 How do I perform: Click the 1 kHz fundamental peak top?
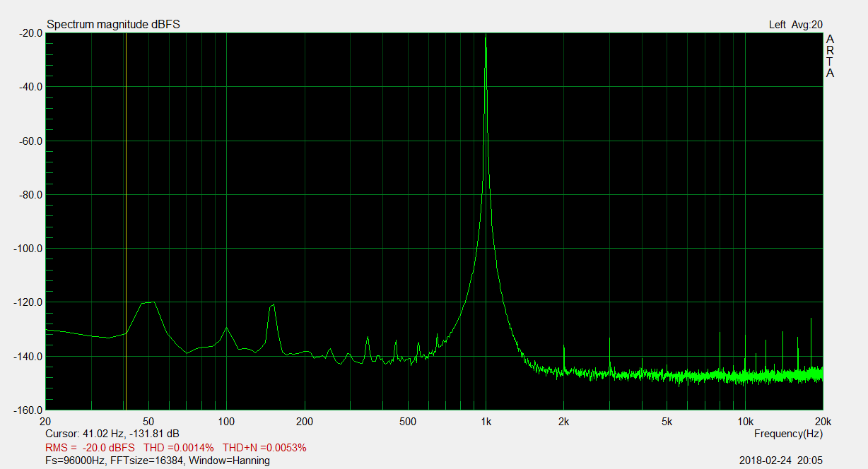pyautogui.click(x=486, y=37)
